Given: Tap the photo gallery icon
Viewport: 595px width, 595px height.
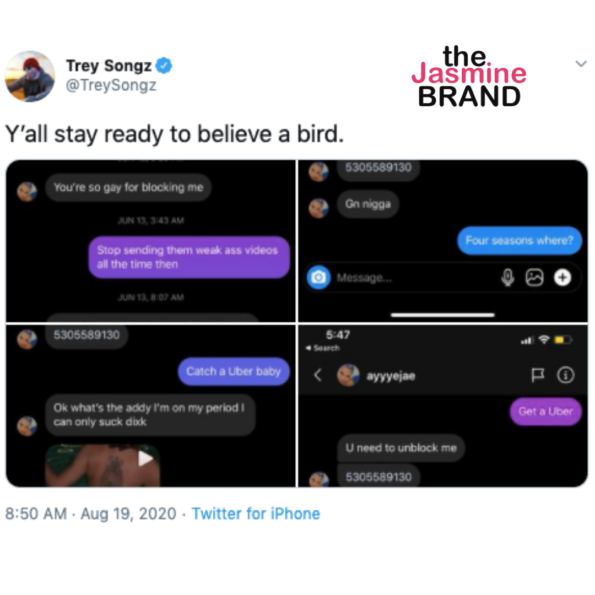Looking at the screenshot, I should (534, 277).
